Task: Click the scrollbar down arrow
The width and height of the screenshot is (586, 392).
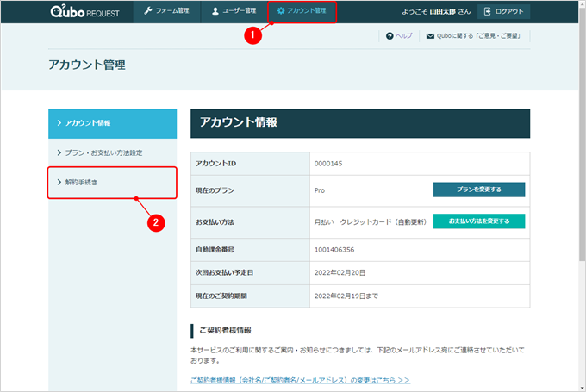Action: pyautogui.click(x=582, y=389)
